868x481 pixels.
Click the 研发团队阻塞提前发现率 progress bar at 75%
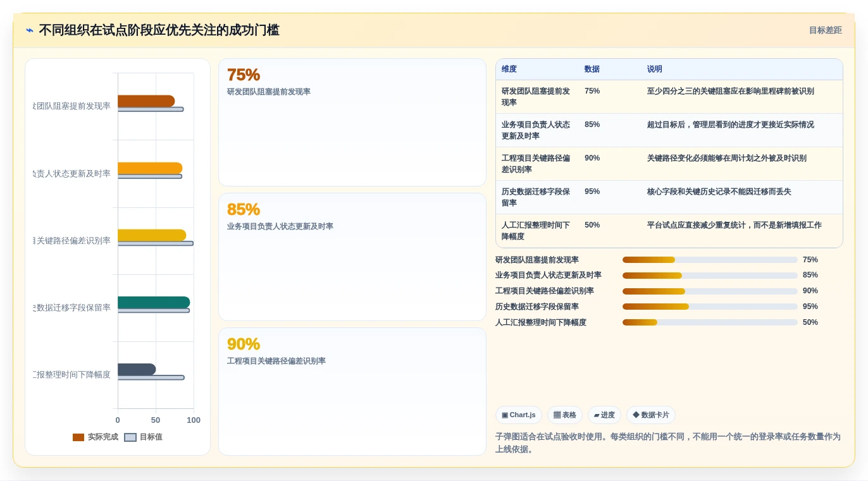click(710, 260)
